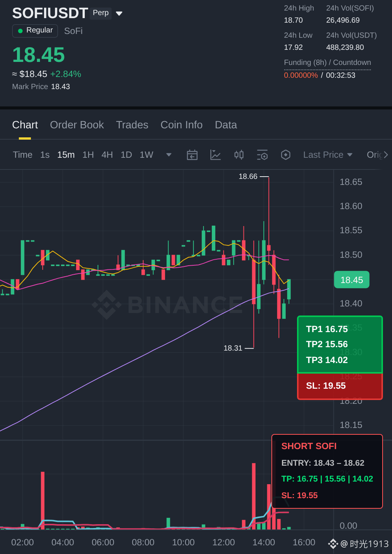Expand more time intervals dropdown
The height and width of the screenshot is (554, 392).
point(169,155)
